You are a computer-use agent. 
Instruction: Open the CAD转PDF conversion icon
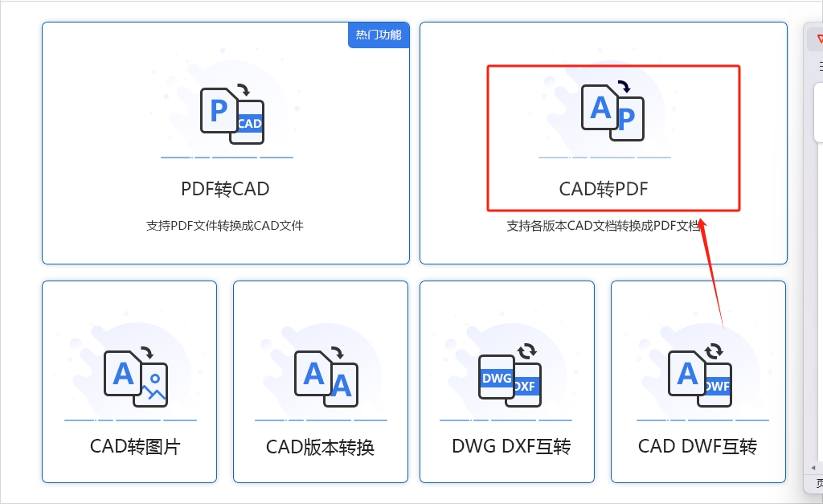(612, 111)
